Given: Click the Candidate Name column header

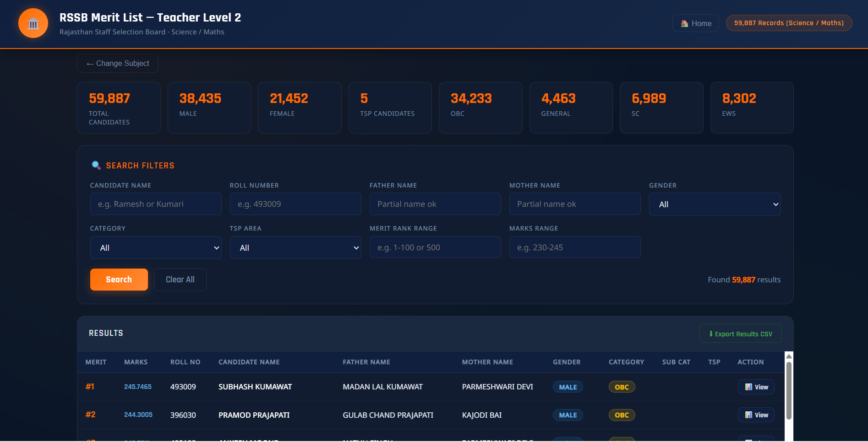Looking at the screenshot, I should pos(249,362).
